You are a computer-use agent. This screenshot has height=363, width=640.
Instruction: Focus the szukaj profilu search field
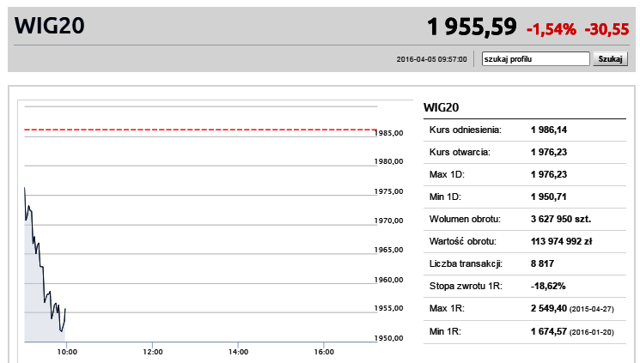pyautogui.click(x=536, y=59)
